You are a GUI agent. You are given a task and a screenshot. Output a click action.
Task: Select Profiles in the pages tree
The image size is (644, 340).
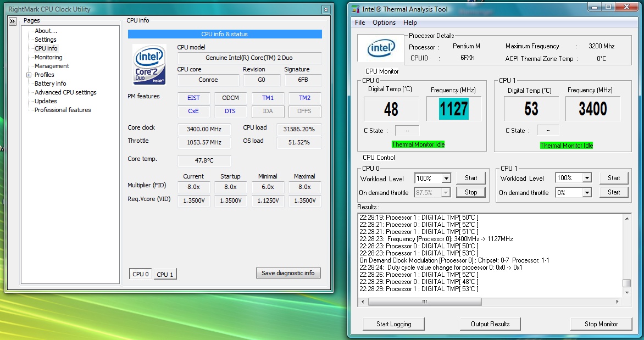(45, 75)
